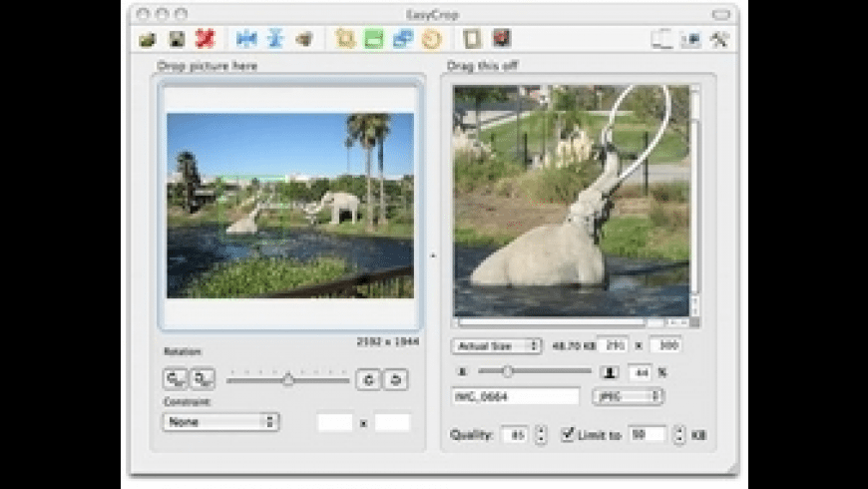Viewport: 868px width, 489px height.
Task: Click the flip horizontal toolbar icon
Action: [246, 39]
